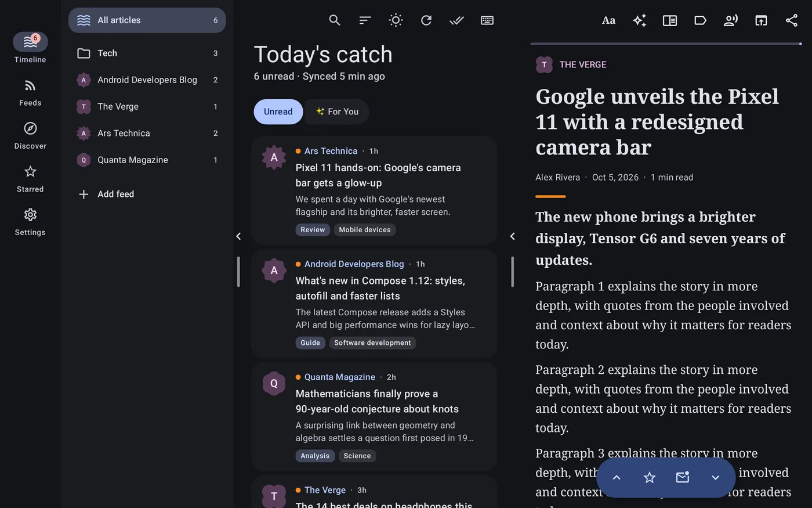Select All articles in the feed list
This screenshot has height=508, width=812.
click(147, 20)
